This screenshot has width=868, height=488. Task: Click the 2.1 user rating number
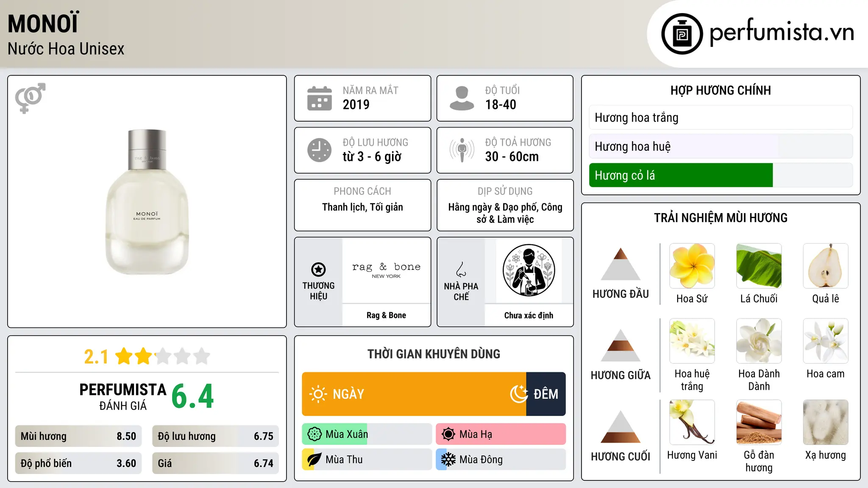pos(96,357)
